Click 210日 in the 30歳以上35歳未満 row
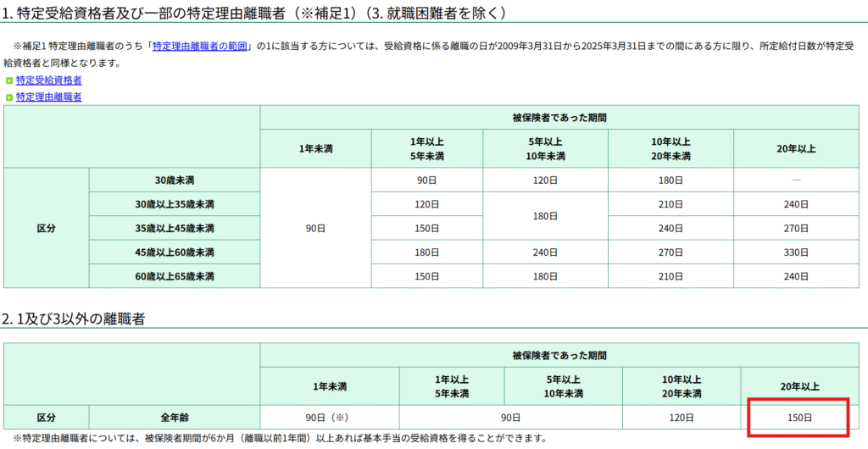The image size is (868, 449). (671, 204)
